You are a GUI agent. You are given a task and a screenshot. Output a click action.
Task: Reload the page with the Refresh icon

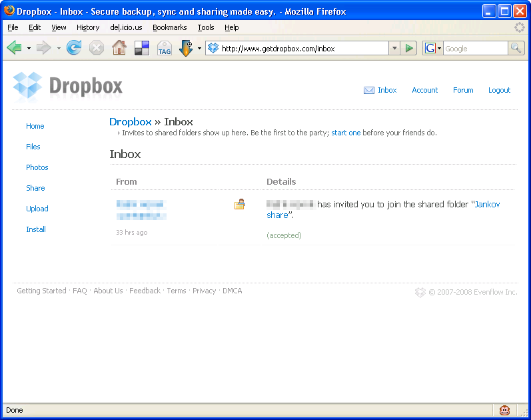click(74, 48)
